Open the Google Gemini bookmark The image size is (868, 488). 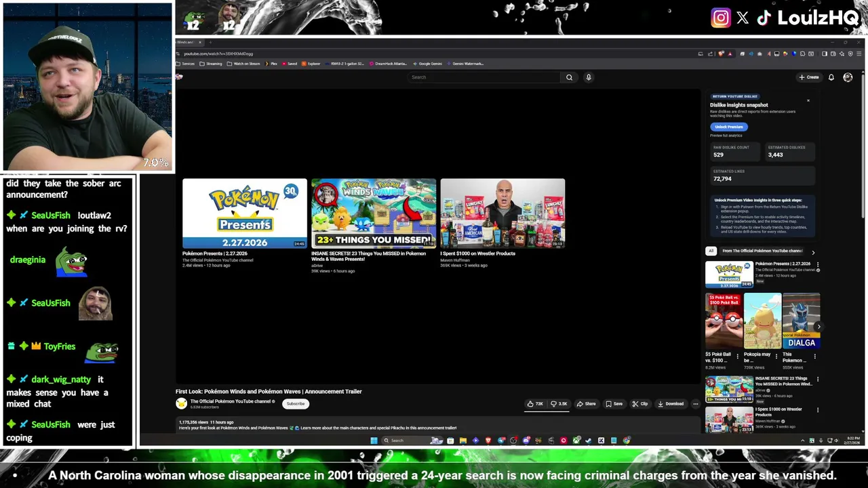[427, 64]
